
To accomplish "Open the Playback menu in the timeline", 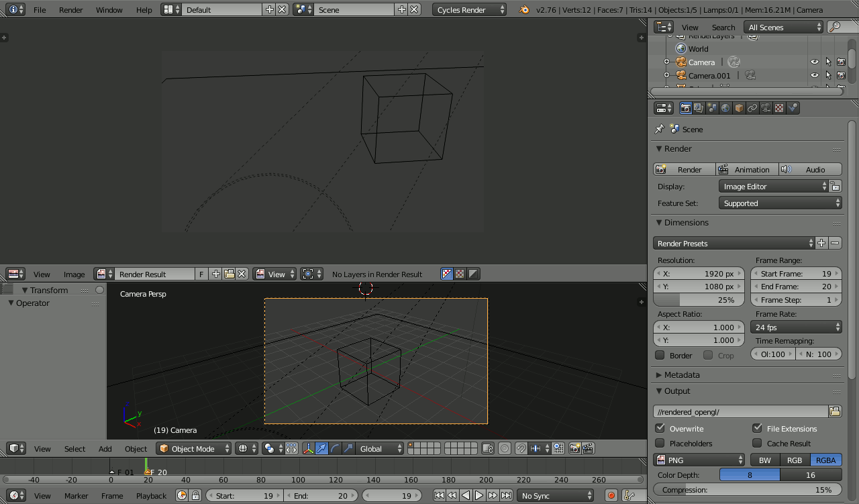I will [x=151, y=495].
